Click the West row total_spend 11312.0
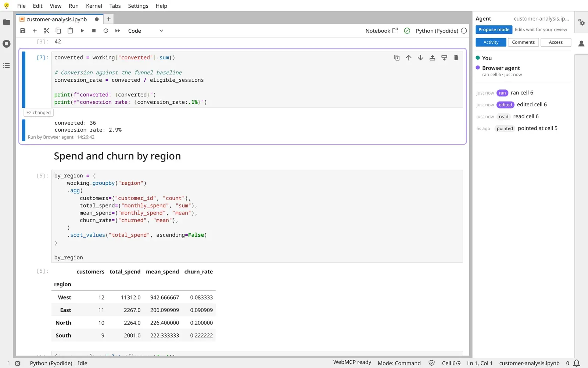Screen dimensions: 588x368 pyautogui.click(x=130, y=297)
